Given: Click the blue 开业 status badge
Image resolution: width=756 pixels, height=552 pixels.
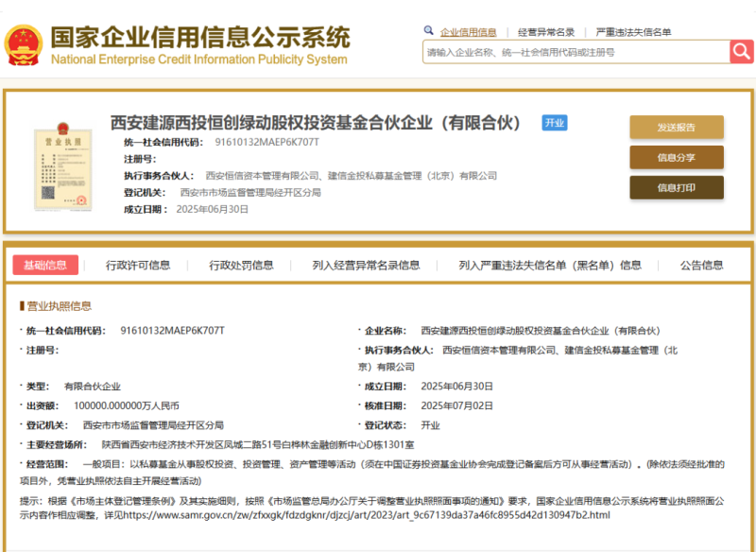Looking at the screenshot, I should point(554,123).
